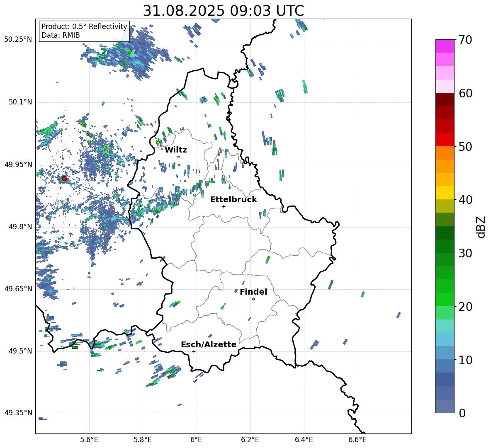491x448 pixels.
Task: Click the Wiltz station cross marker
Action: click(x=178, y=157)
